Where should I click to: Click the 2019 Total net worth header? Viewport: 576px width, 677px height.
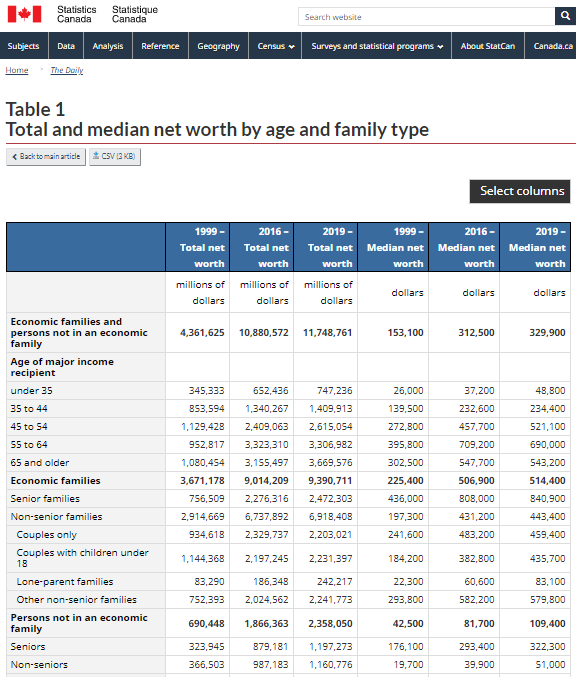pos(326,247)
